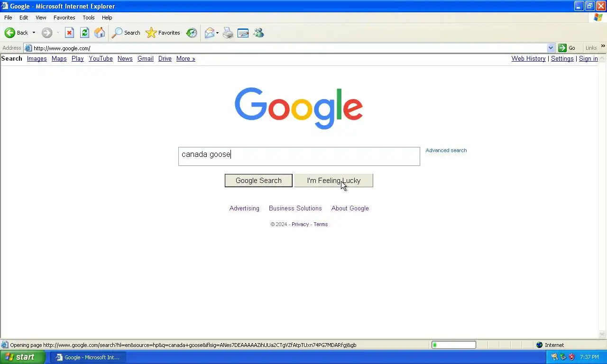Screen dimensions: 607x364
Task: Click the green Refresh page icon
Action: point(84,33)
